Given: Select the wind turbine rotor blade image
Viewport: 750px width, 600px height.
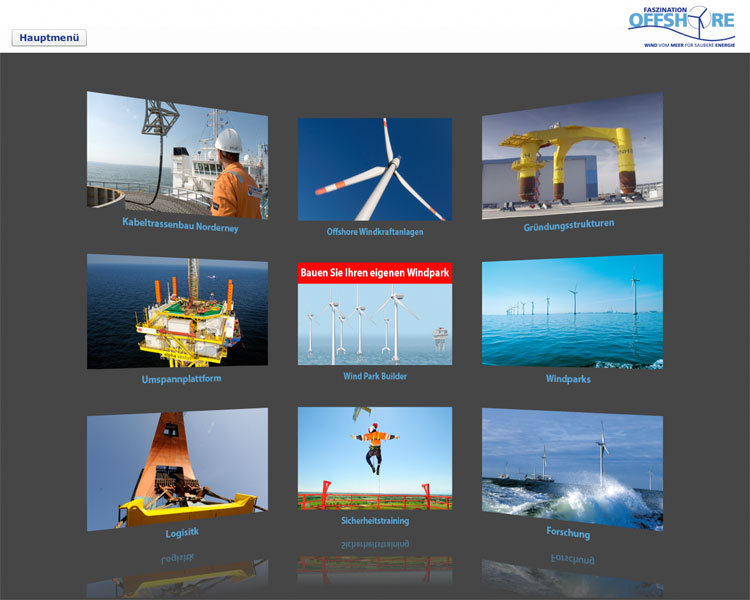Looking at the screenshot, I should [x=374, y=169].
